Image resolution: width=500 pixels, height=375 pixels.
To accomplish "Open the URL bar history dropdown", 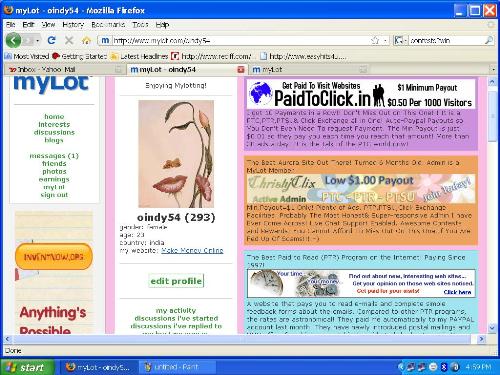I will coord(385,40).
